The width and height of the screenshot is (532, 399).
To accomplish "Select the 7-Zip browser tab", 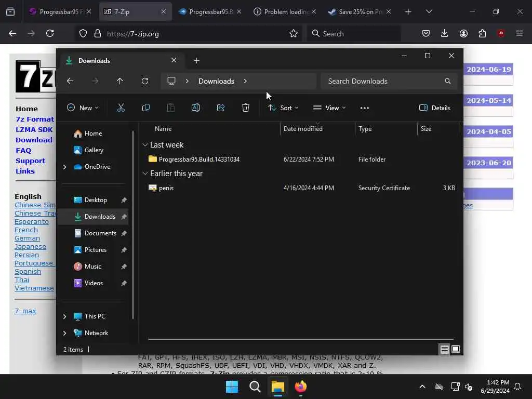I will point(135,12).
